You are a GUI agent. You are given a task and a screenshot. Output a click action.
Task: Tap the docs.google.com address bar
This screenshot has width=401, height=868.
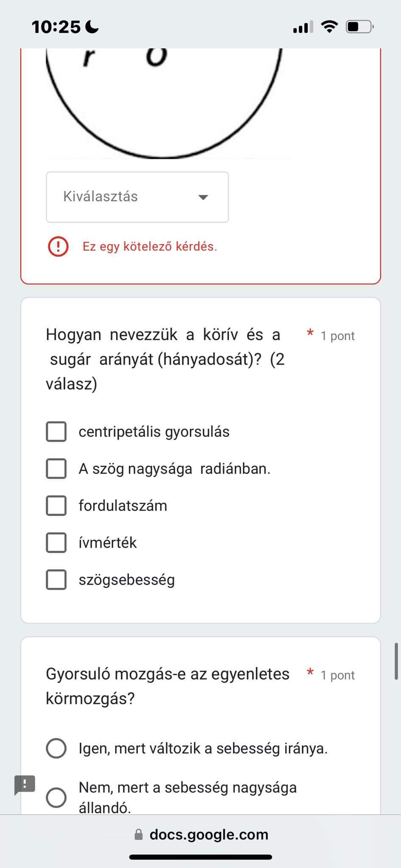(200, 835)
